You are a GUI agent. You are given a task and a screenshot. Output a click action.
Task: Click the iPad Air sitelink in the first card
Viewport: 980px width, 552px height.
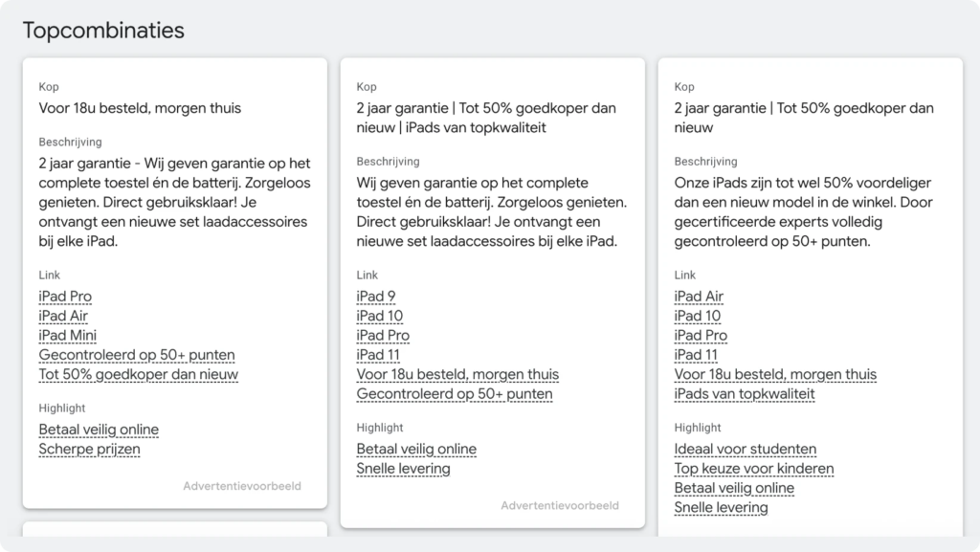pyautogui.click(x=63, y=316)
